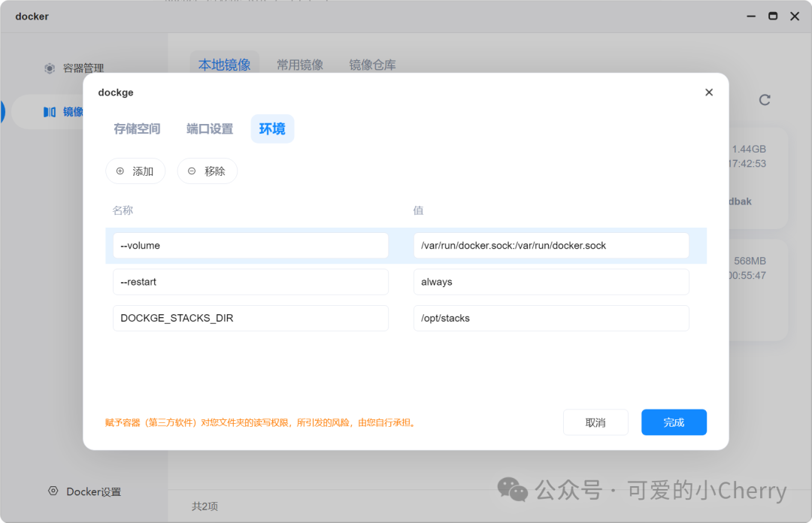
Task: Switch to 本地镜像 tab in background
Action: click(x=224, y=65)
